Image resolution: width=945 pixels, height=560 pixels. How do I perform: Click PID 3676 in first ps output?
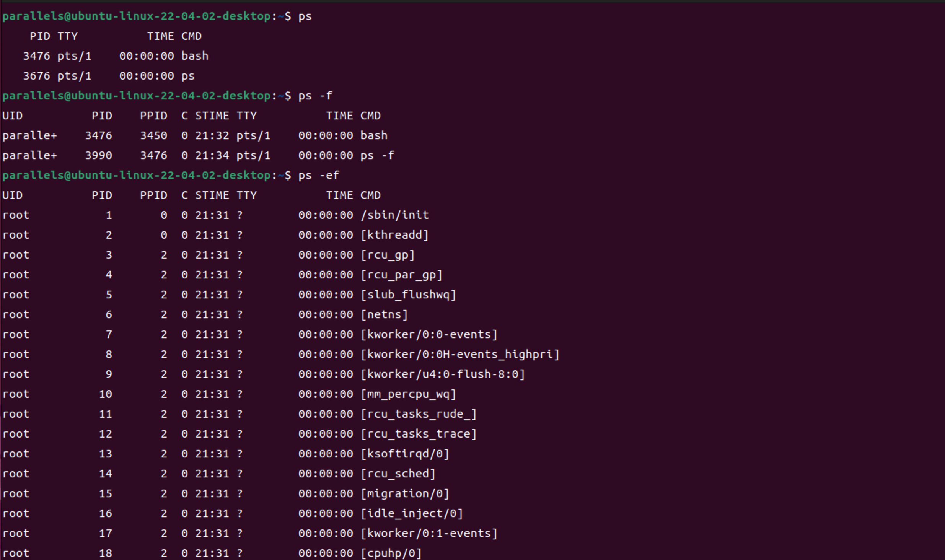click(x=36, y=76)
